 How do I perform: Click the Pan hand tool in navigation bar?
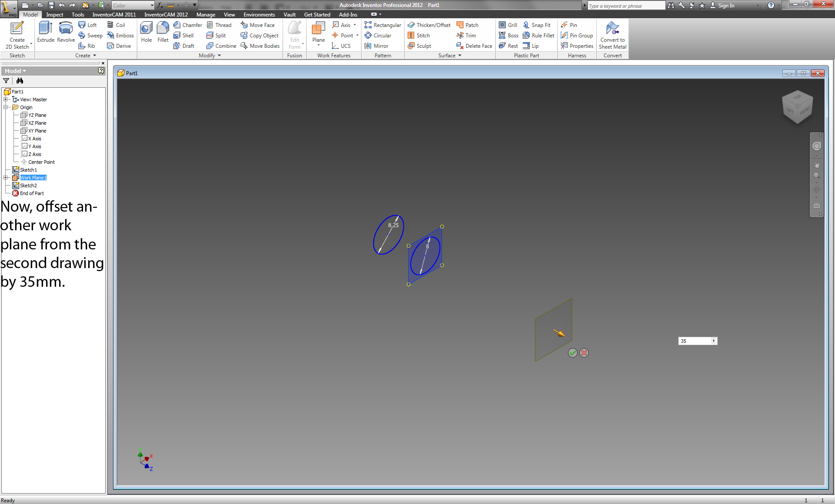pyautogui.click(x=817, y=165)
